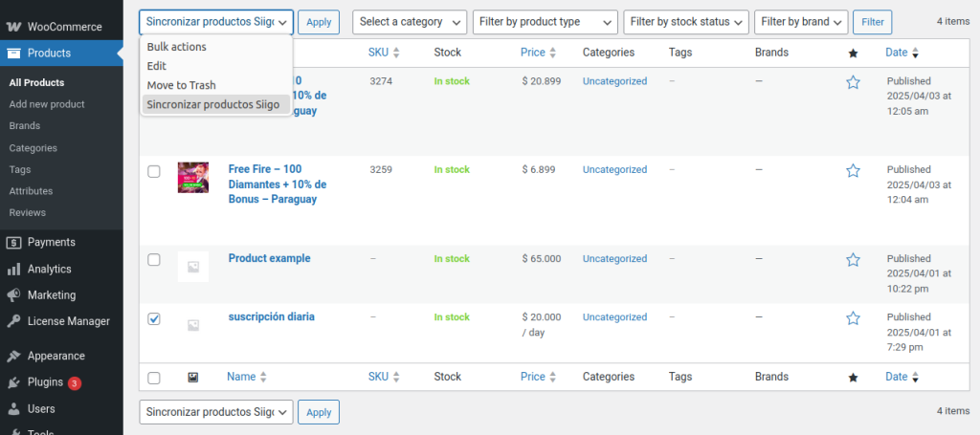Image resolution: width=980 pixels, height=435 pixels.
Task: Click Product example placeholder image
Action: (x=193, y=267)
